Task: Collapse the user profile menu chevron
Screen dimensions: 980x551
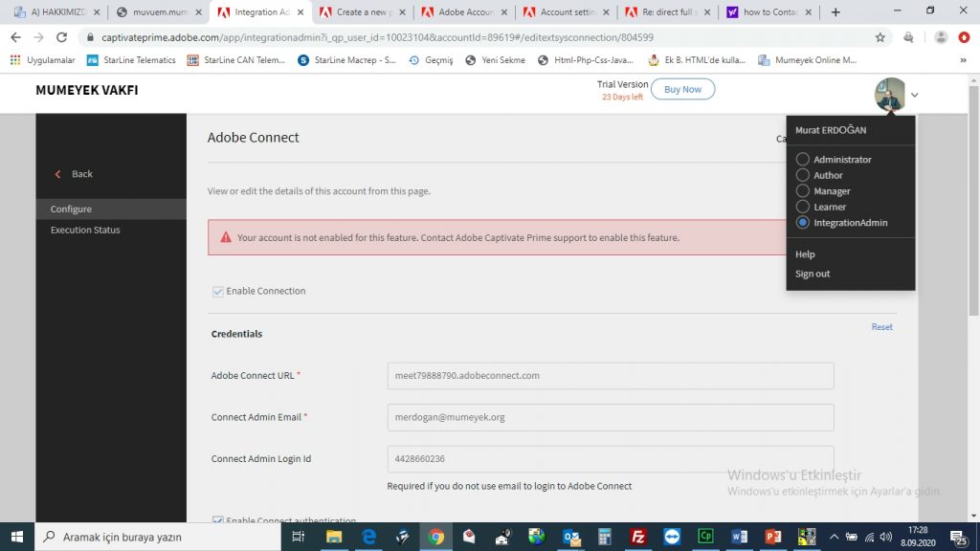Action: [914, 96]
